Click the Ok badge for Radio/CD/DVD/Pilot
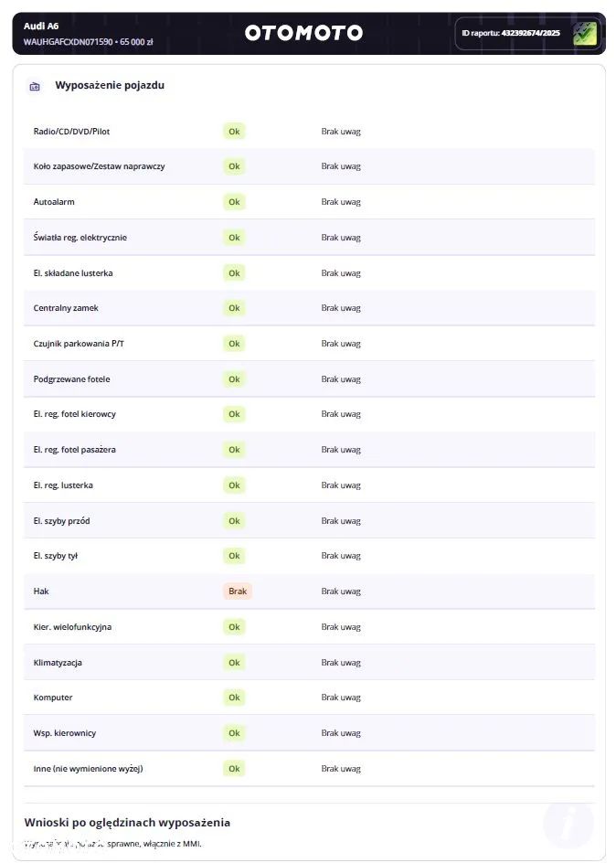 click(x=234, y=132)
